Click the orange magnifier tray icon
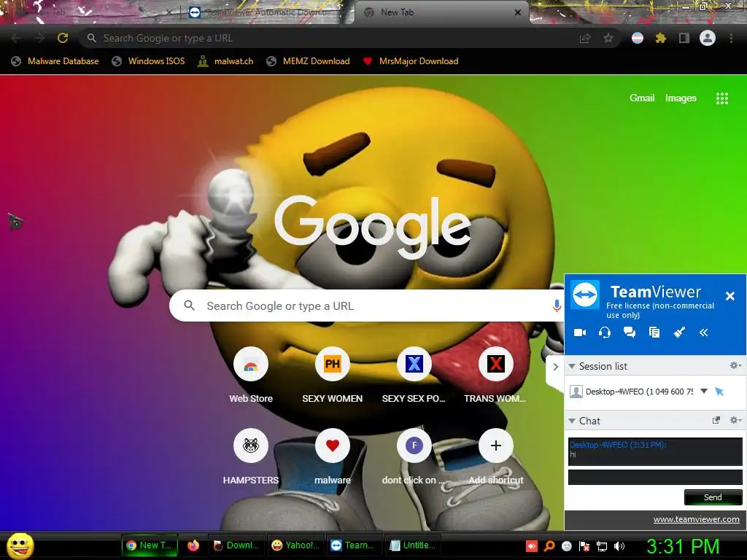 [549, 546]
